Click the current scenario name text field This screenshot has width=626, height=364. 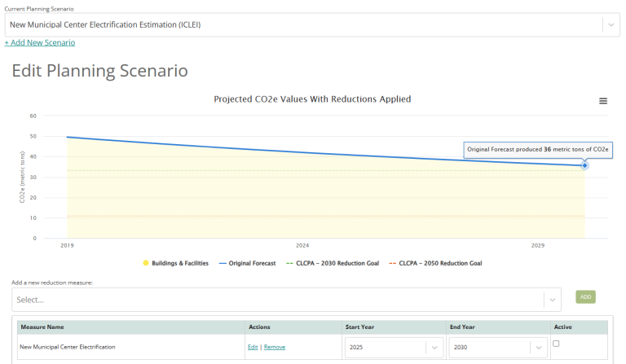pyautogui.click(x=302, y=25)
